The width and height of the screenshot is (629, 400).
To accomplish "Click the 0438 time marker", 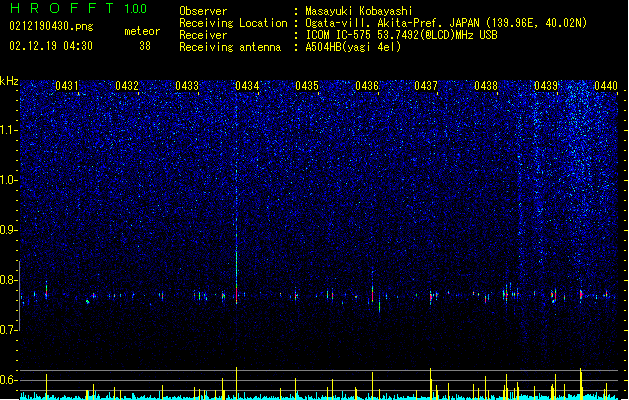I will (x=486, y=86).
